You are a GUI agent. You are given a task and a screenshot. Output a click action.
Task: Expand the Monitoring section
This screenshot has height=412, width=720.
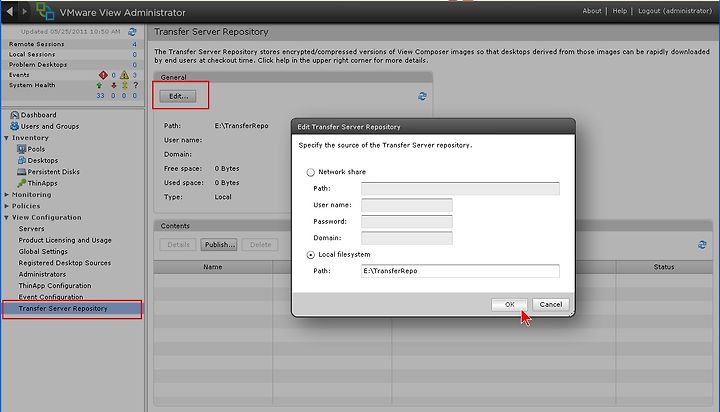[x=6, y=195]
